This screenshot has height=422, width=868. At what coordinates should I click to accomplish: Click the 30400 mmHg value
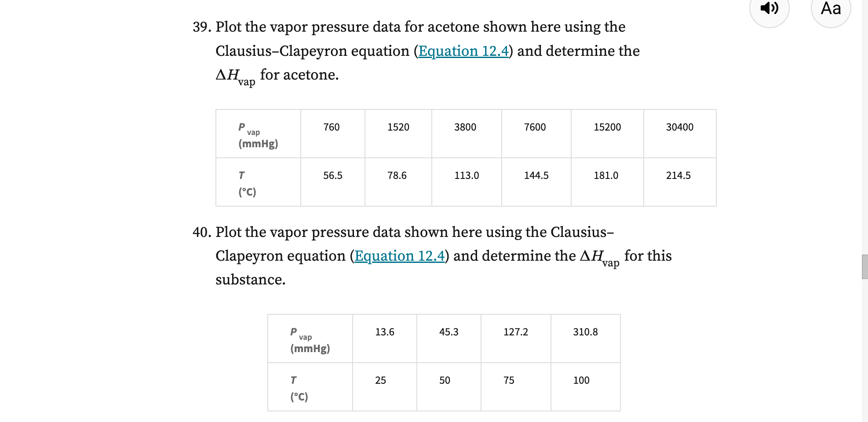tap(680, 127)
